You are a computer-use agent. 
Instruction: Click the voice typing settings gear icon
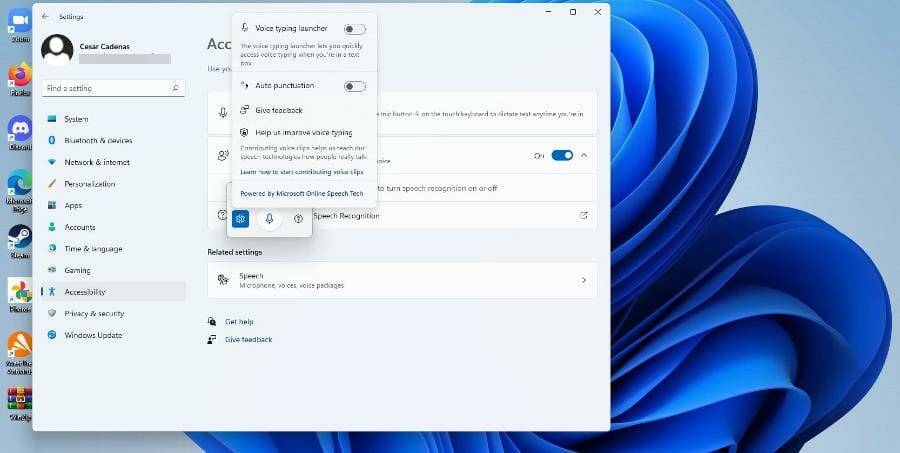click(240, 219)
